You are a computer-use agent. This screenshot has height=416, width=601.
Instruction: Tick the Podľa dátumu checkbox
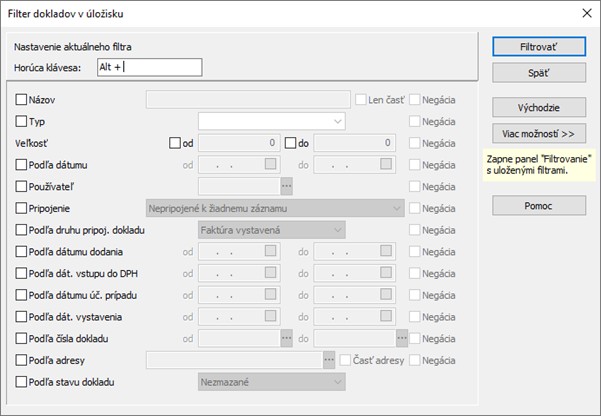[x=21, y=165]
